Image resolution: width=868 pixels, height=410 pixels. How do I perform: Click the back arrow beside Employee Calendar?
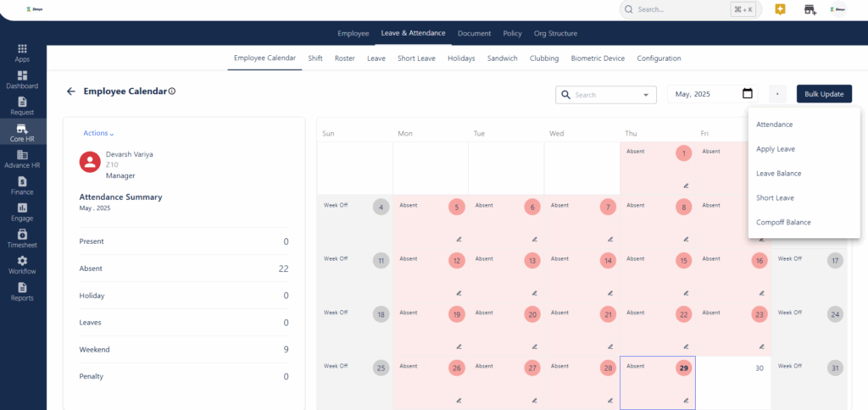(x=71, y=91)
